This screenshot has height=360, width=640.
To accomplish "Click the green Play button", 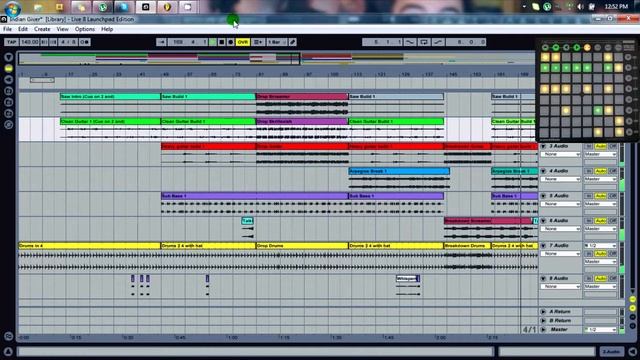I will 213,42.
